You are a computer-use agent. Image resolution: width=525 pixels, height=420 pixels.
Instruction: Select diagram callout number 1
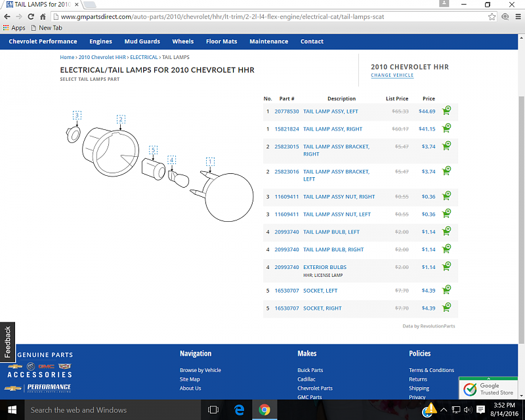(x=210, y=162)
